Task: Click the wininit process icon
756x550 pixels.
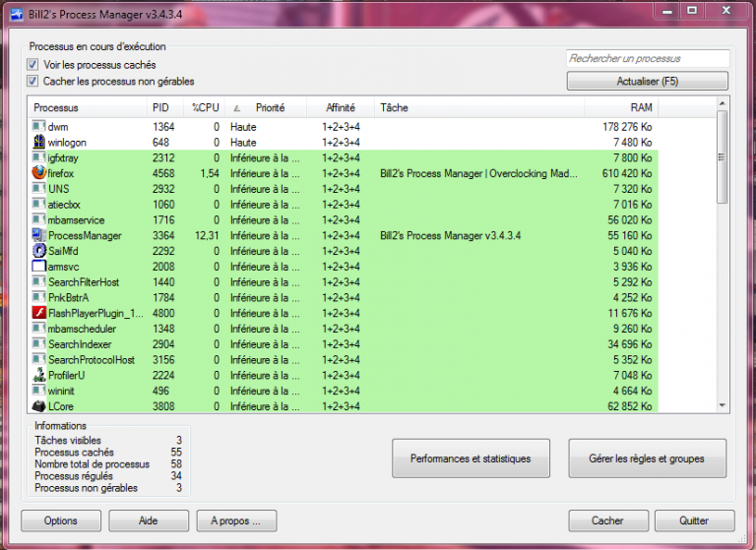Action: 38,391
